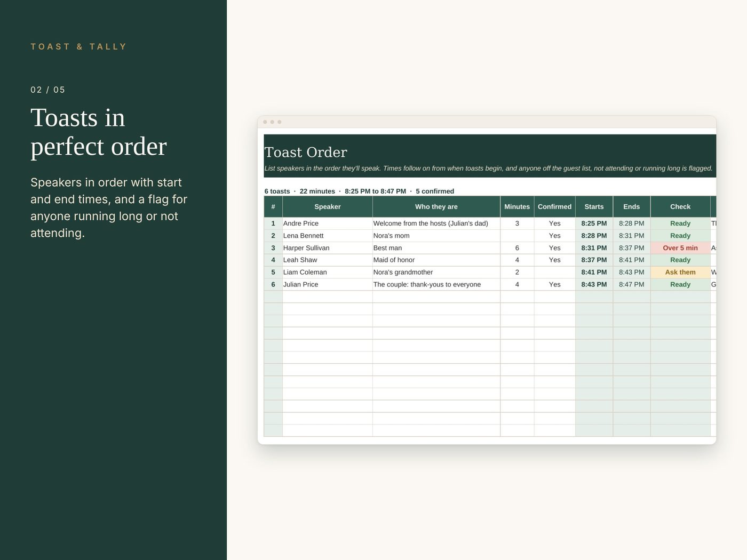
Task: Select the Harper Sullivan speaker cell
Action: pyautogui.click(x=327, y=248)
